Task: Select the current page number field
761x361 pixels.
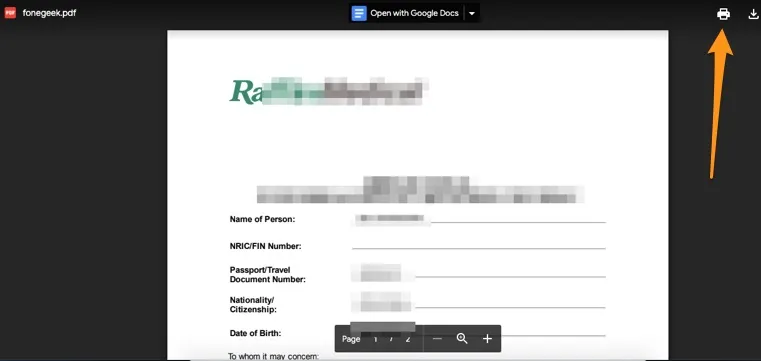Action: [x=375, y=339]
